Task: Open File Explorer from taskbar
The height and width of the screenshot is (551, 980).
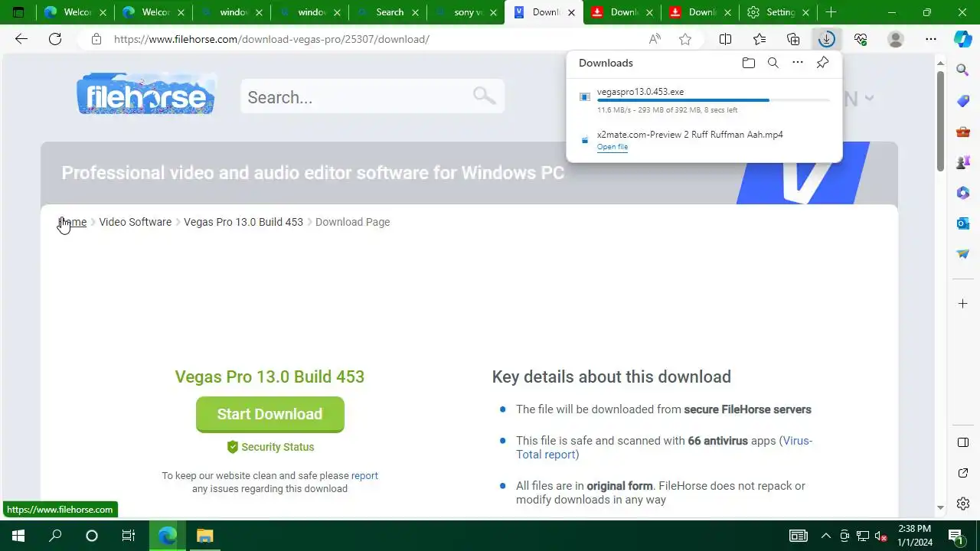Action: coord(204,536)
